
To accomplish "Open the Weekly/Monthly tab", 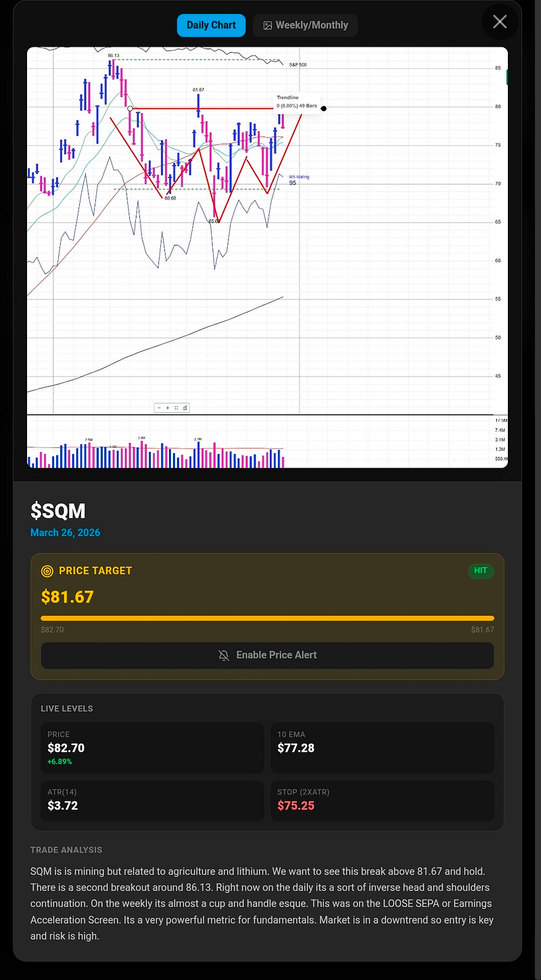I will 305,25.
